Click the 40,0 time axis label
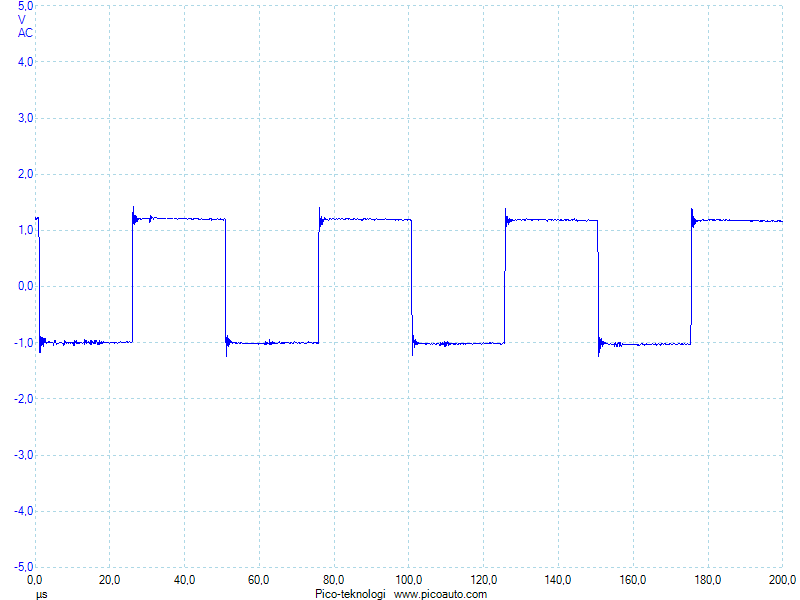800x600 pixels. pos(184,581)
